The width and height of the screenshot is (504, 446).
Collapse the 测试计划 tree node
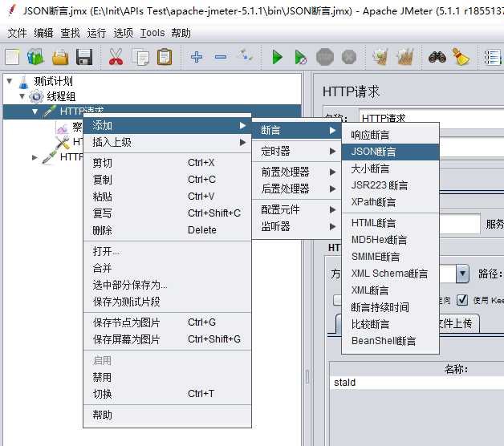(x=10, y=81)
